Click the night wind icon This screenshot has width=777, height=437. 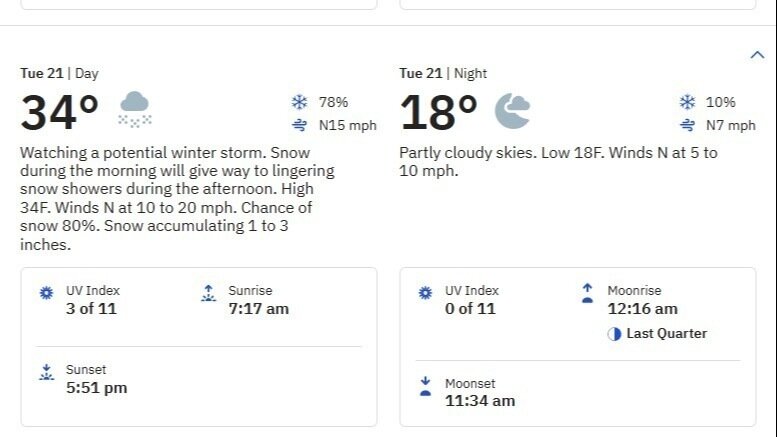[687, 126]
